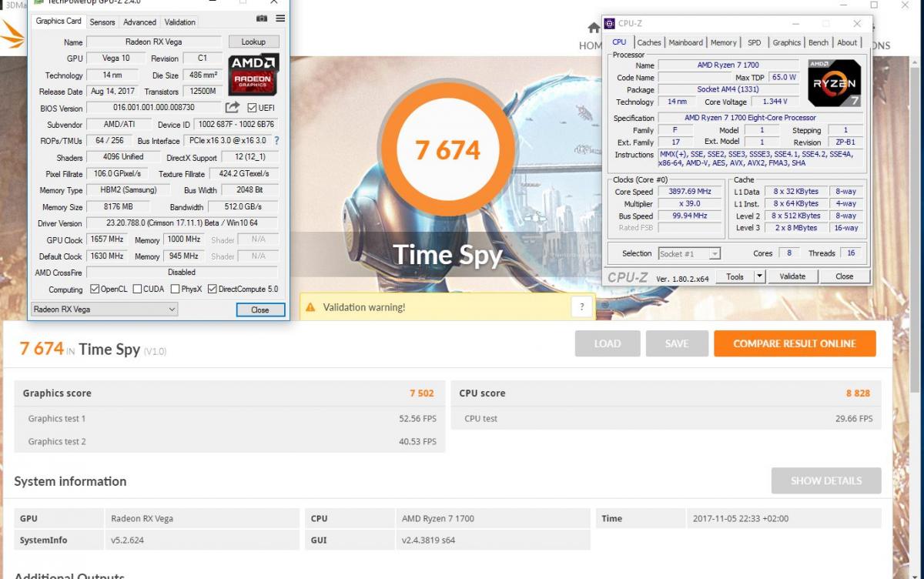Click Graphics test 2 row
This screenshot has width=924, height=579.
[229, 441]
